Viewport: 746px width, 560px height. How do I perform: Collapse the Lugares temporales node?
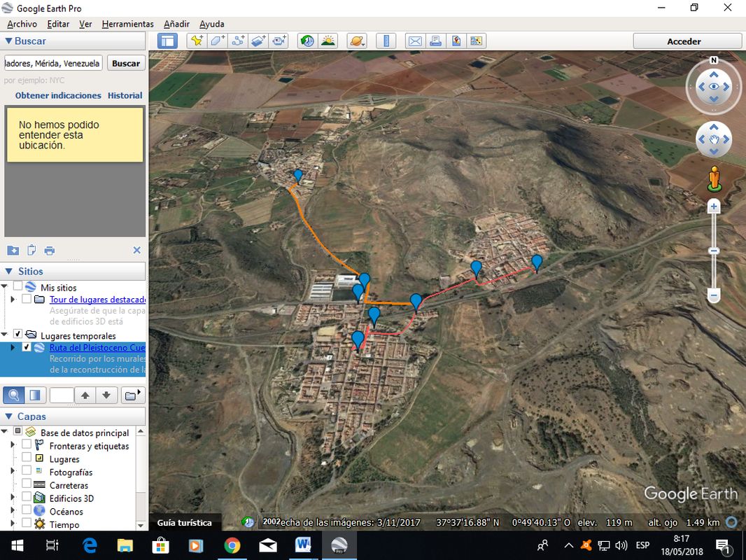(4, 335)
